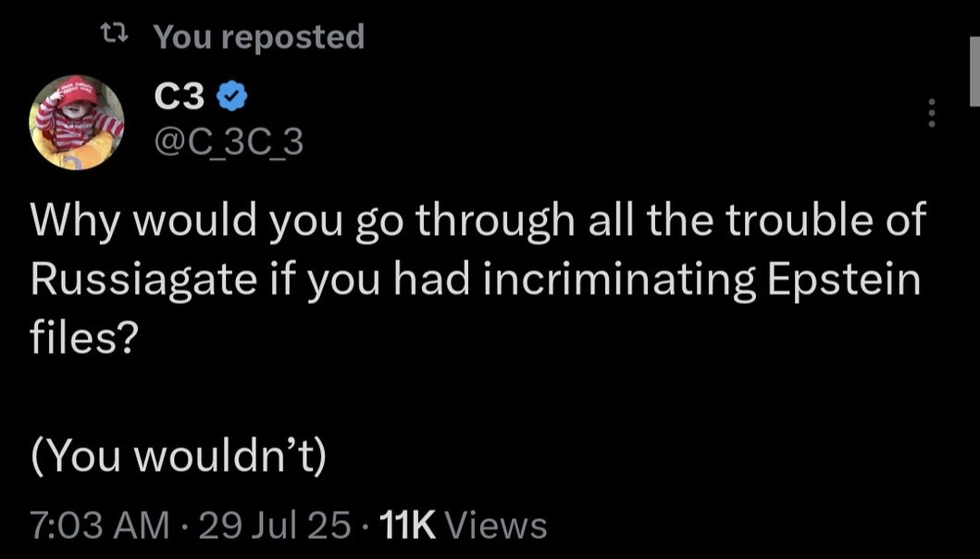Click the blue verified checkmark badge
This screenshot has height=559, width=980.
click(x=230, y=95)
